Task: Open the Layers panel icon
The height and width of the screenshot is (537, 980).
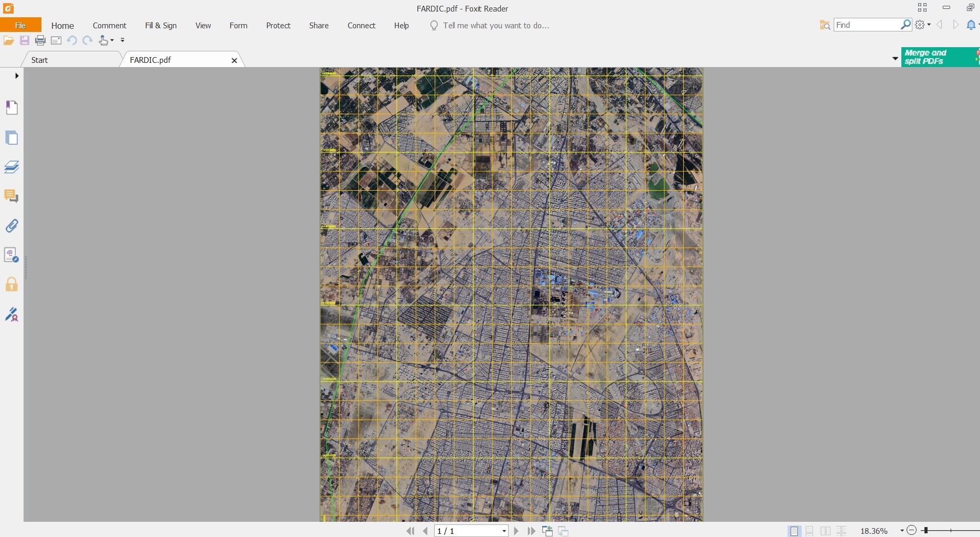Action: click(12, 167)
